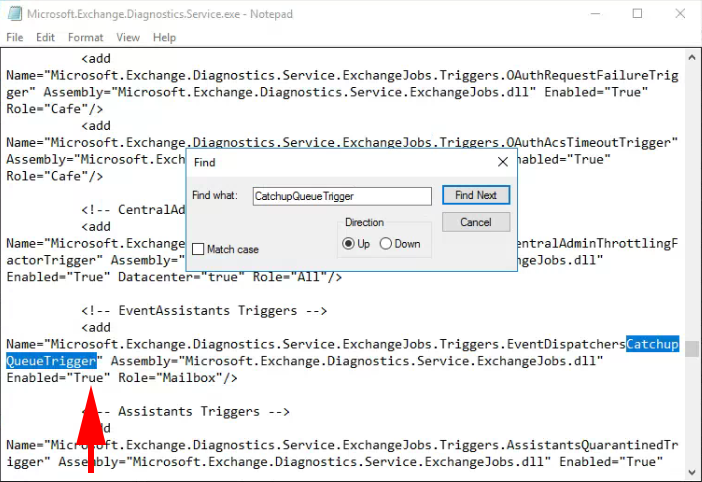Click the first Role="Cafe"/> line

(55, 109)
